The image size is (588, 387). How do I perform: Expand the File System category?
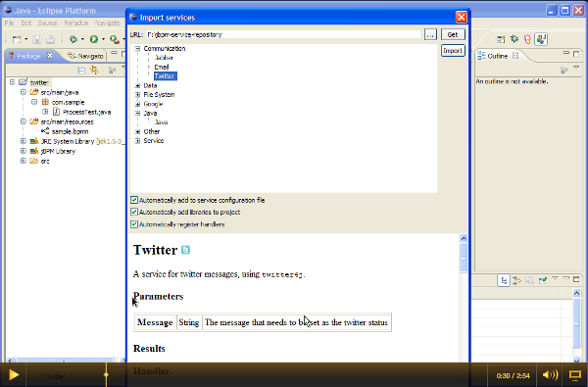[137, 94]
